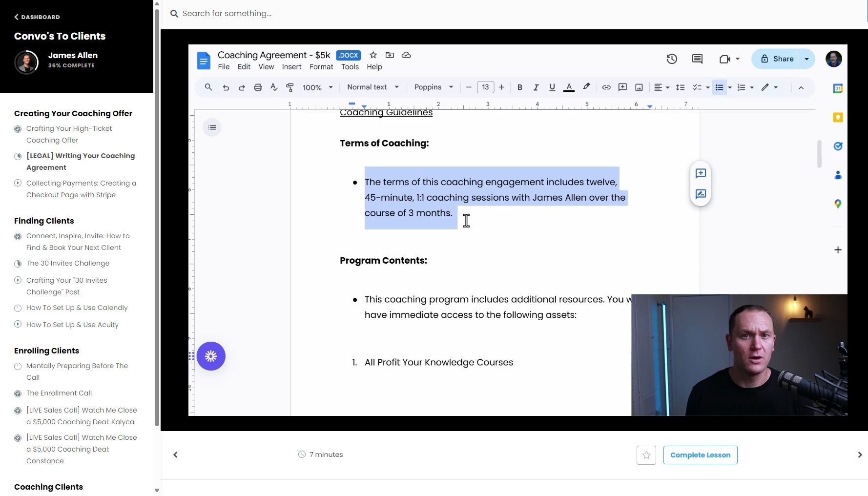Go to the next lesson arrow

point(860,455)
